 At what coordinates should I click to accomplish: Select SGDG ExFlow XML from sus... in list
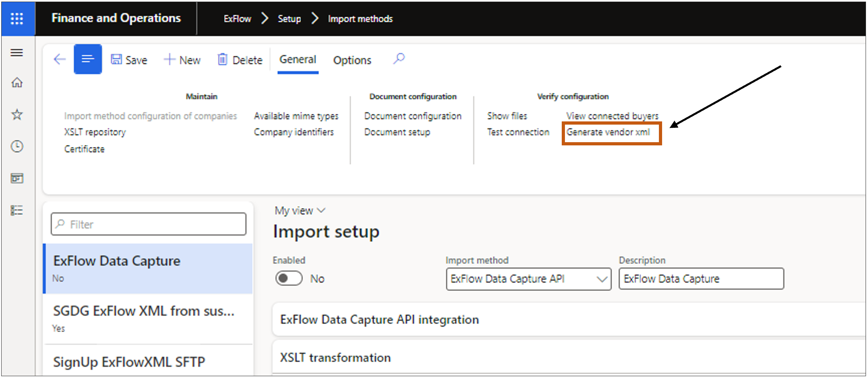(x=148, y=319)
